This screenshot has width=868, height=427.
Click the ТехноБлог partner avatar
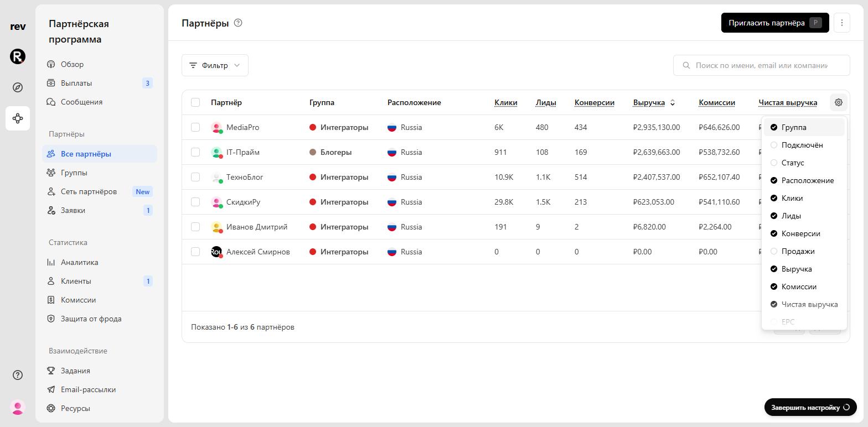click(x=216, y=177)
